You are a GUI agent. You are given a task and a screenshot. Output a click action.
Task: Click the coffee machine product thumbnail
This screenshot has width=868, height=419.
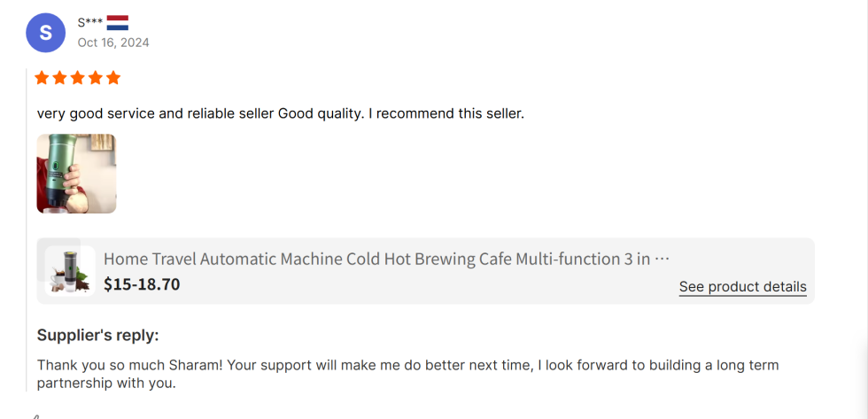[x=70, y=271]
